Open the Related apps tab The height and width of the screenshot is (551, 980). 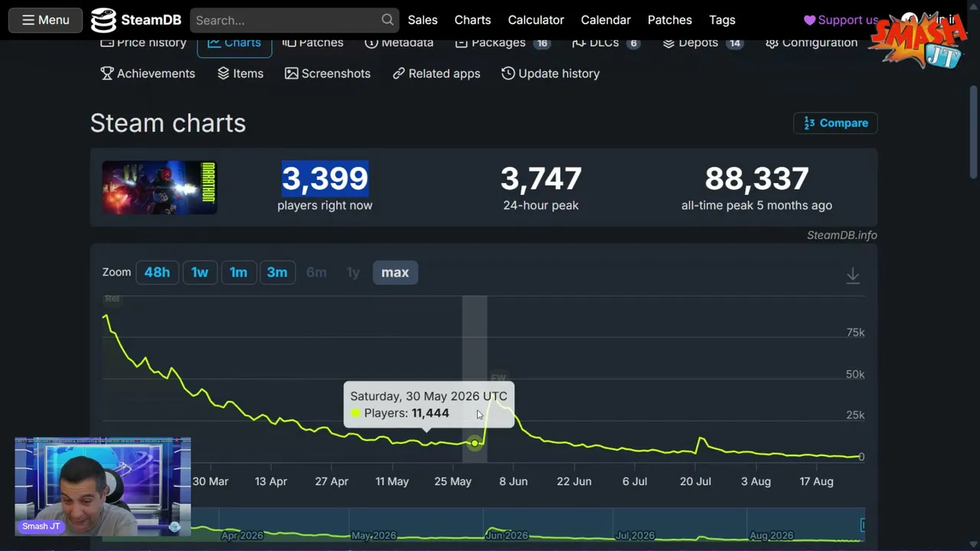pyautogui.click(x=436, y=73)
